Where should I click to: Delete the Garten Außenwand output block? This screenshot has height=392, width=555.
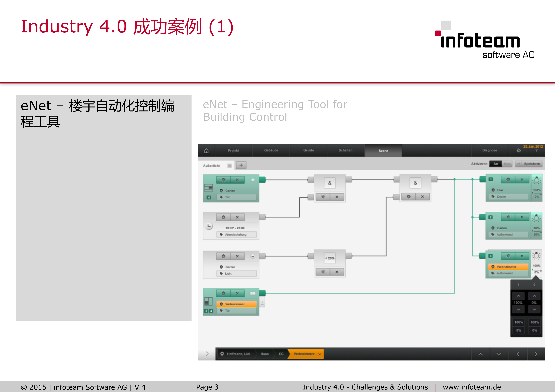522,217
